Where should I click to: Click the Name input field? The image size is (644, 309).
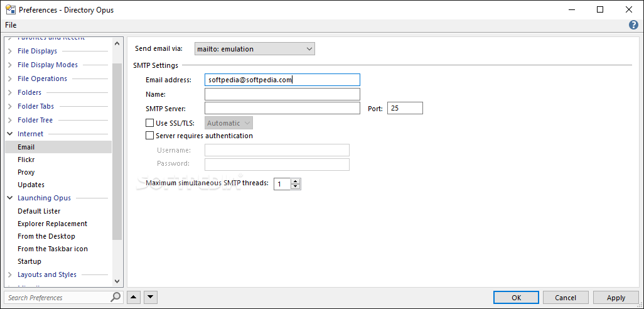coord(282,94)
